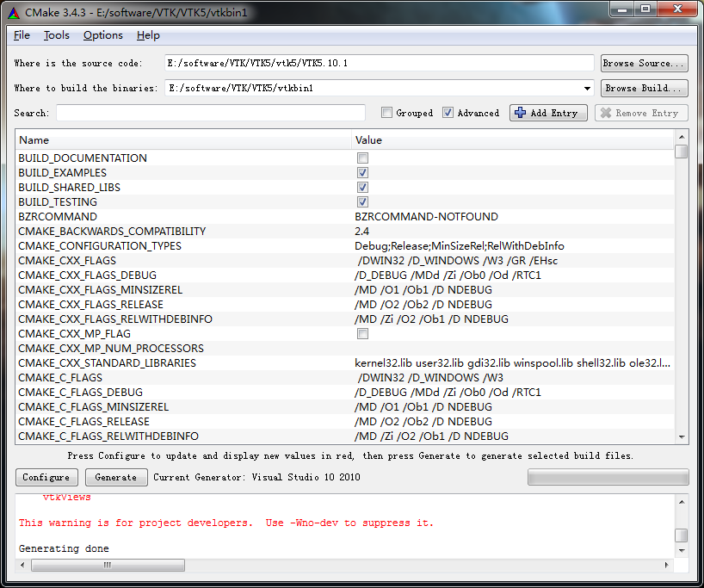Select CMAKE_CXX_FLAGS_MINSIZEREL row name

[100, 290]
